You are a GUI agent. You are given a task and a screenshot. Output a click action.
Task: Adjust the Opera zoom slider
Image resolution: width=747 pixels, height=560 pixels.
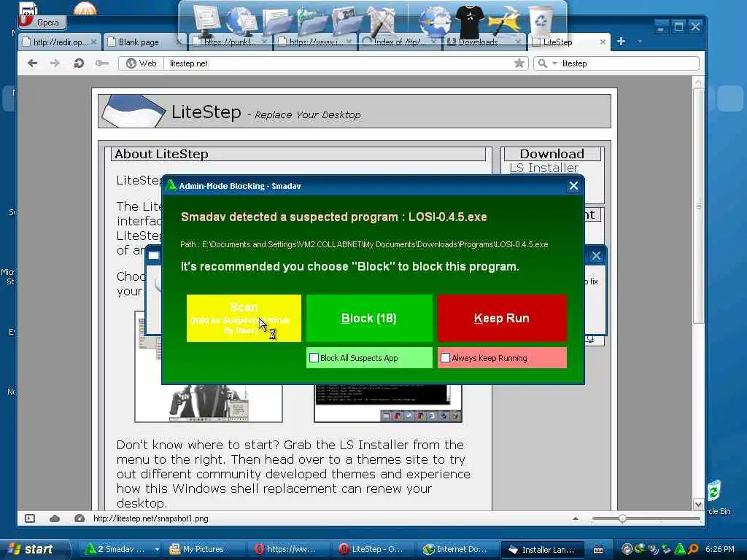coord(622,518)
